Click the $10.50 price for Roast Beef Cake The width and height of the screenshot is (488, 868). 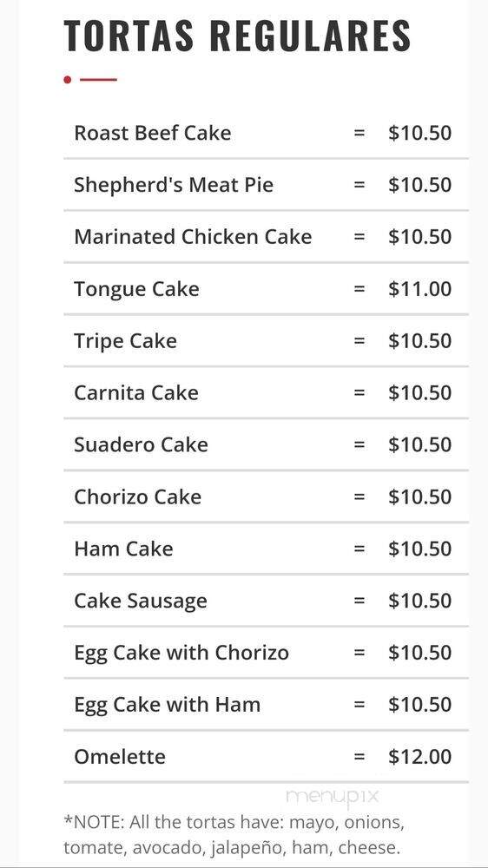click(x=420, y=133)
